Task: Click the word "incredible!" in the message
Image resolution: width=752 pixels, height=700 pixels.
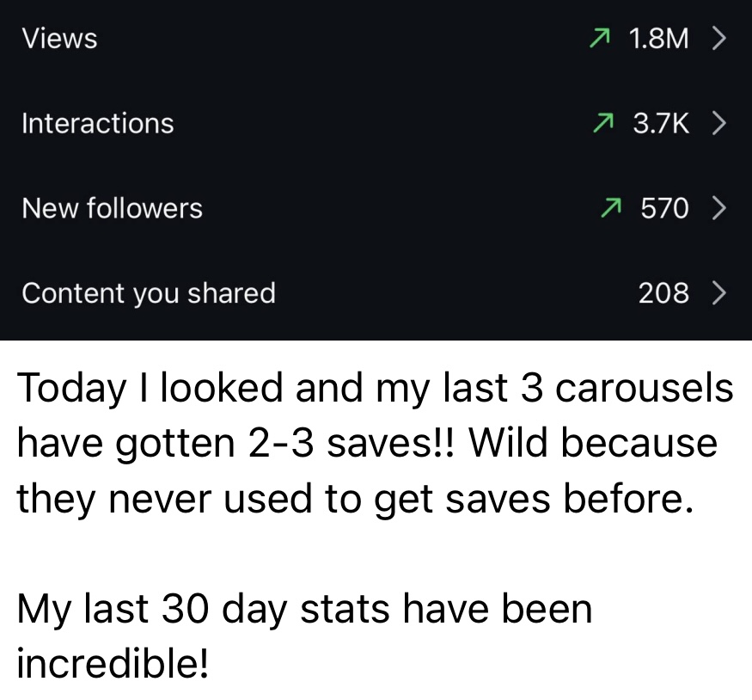Action: click(x=112, y=663)
